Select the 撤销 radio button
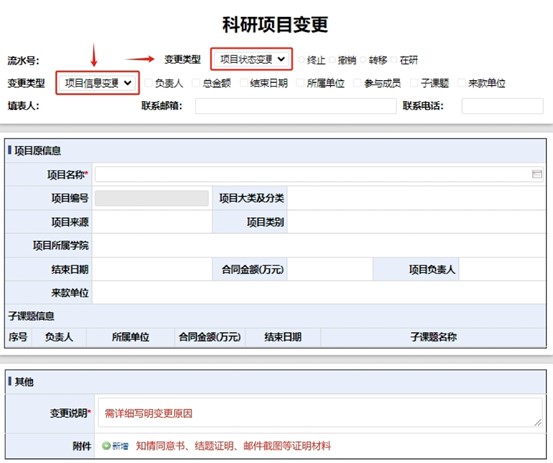 coord(332,60)
